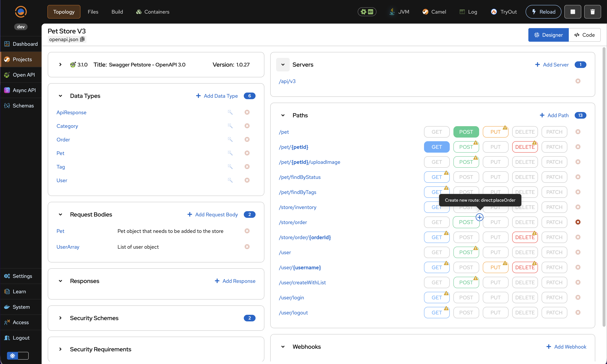607x364 pixels.
Task: Click the copy icon next to openapi.json
Action: pyautogui.click(x=82, y=39)
